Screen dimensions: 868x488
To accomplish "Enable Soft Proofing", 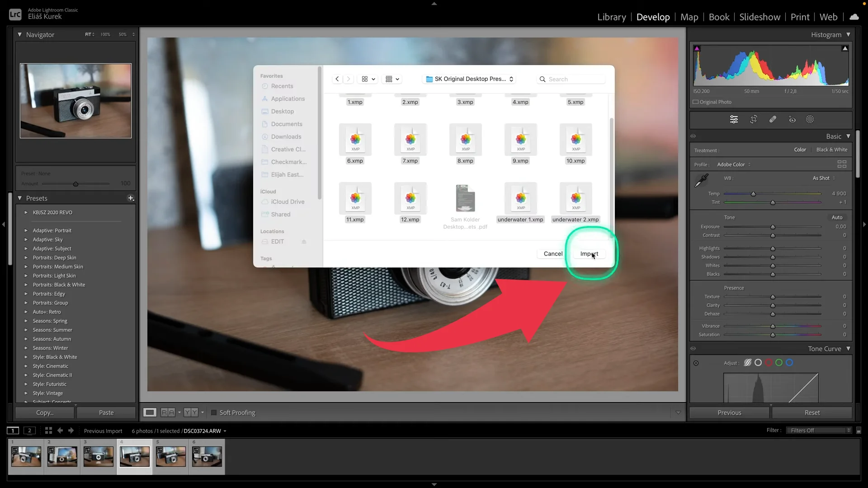I will [x=213, y=412].
